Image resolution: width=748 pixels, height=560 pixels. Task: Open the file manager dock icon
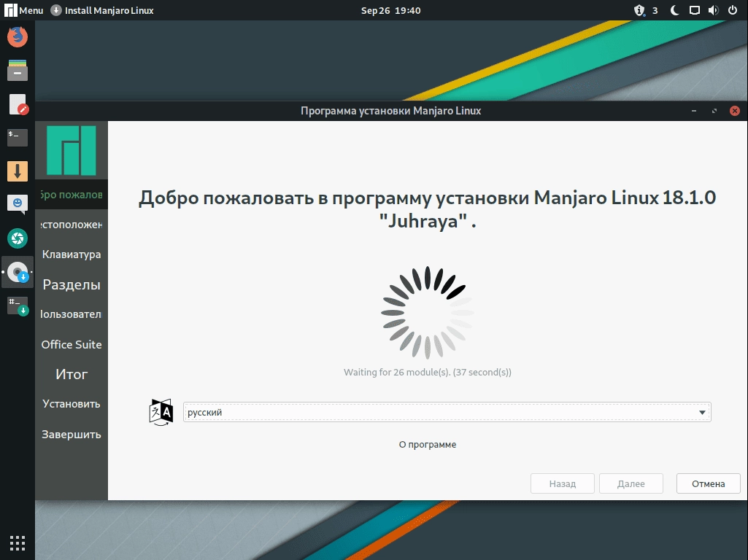[18, 70]
